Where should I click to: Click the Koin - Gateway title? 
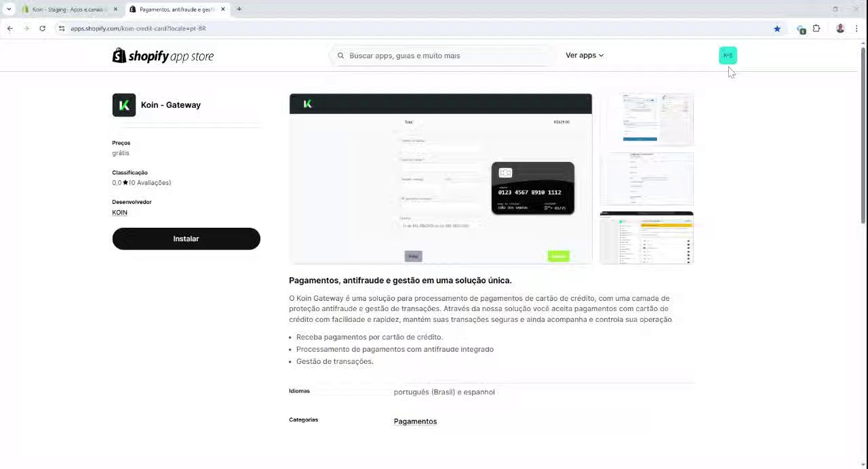[171, 105]
